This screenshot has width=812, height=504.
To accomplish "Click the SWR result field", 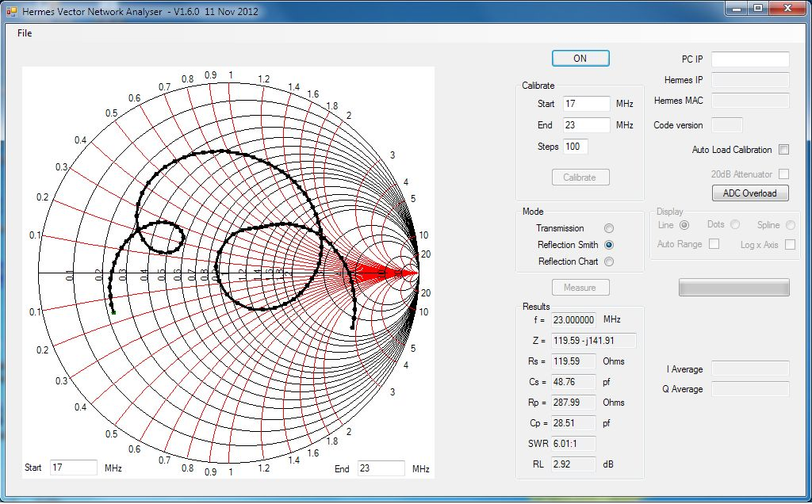I will coord(573,444).
